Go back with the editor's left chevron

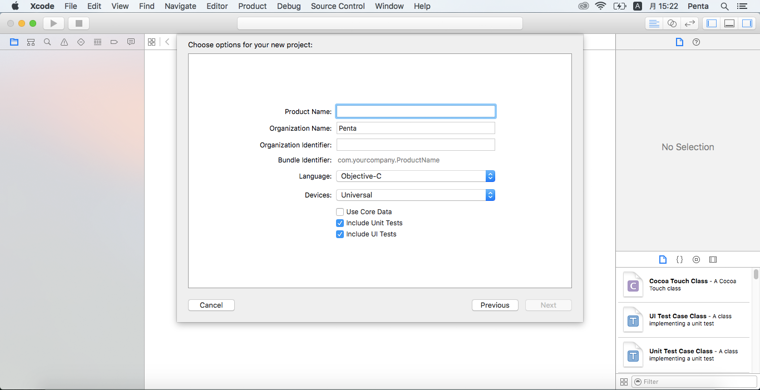(x=167, y=42)
